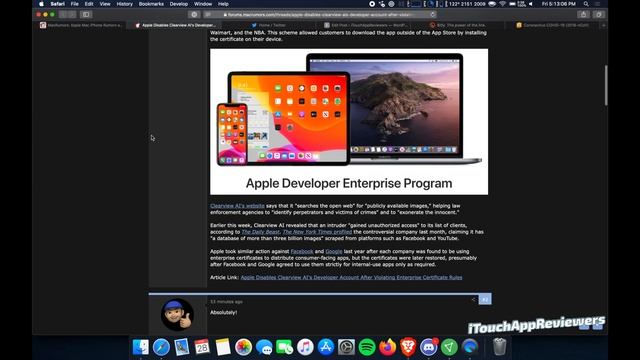Open Safari from the Dock
Screen dimensions: 640x360
click(161, 347)
